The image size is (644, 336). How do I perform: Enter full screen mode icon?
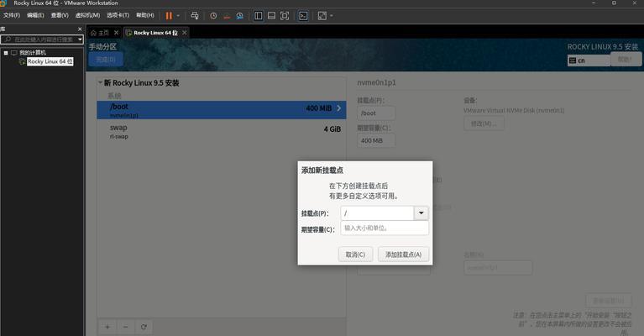pyautogui.click(x=285, y=16)
